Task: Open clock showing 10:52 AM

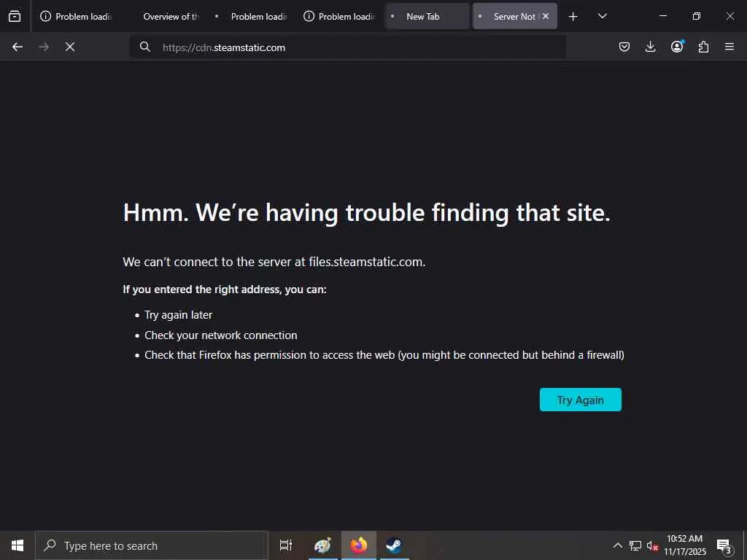Action: click(684, 545)
